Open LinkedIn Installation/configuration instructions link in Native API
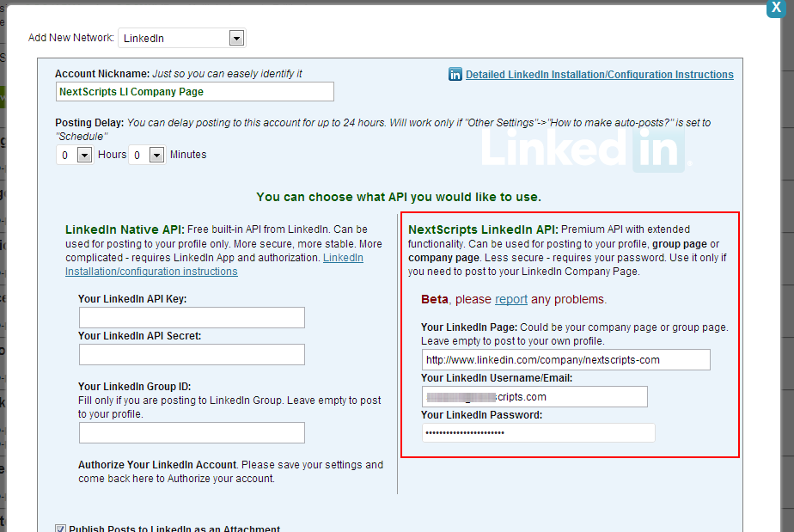794x532 pixels. [x=214, y=265]
